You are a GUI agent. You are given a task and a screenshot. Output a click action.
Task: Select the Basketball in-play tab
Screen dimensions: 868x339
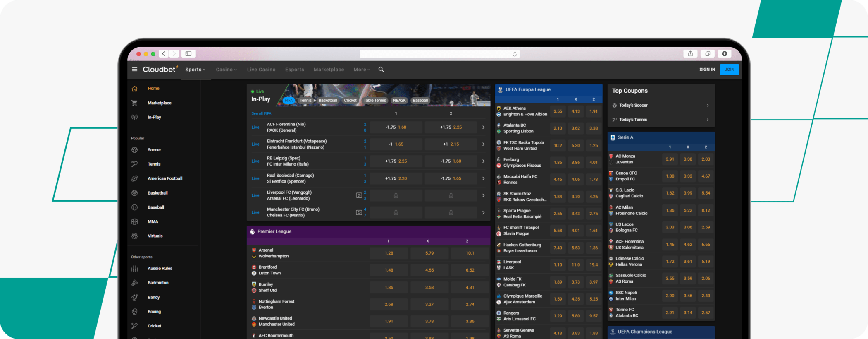[x=327, y=101]
